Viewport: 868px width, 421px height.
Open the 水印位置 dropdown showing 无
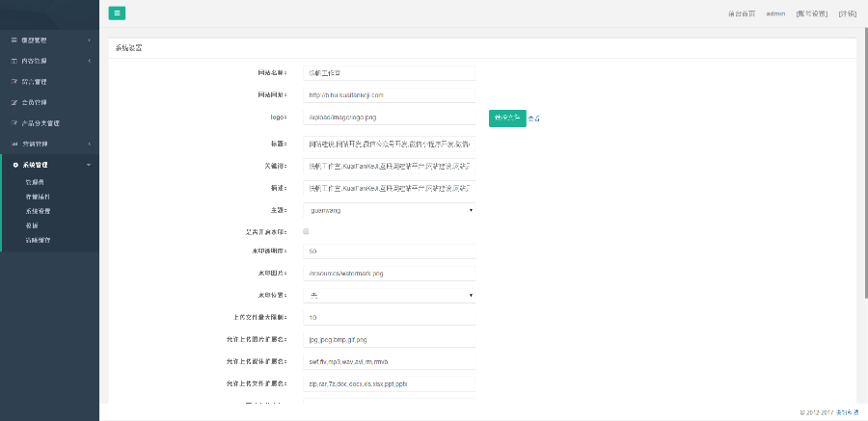pos(390,296)
